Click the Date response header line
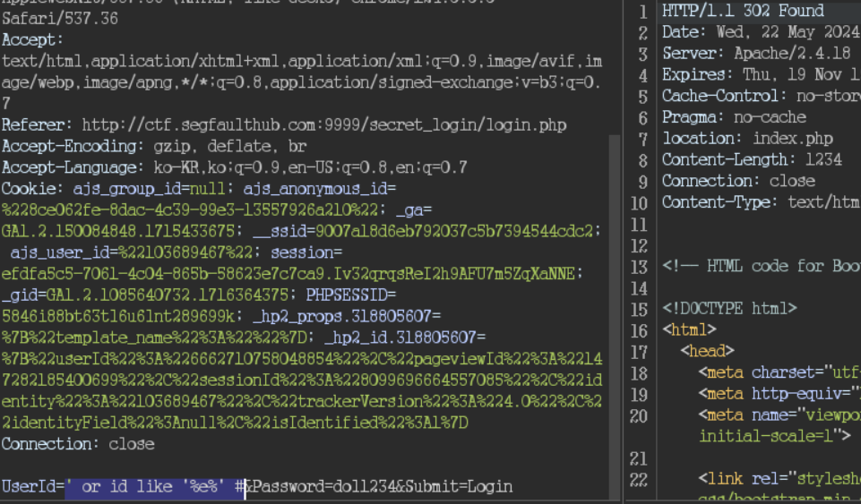The height and width of the screenshot is (504, 861). point(761,32)
